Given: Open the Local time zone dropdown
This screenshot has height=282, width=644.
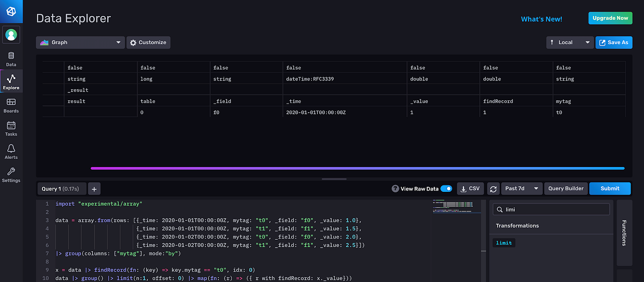Looking at the screenshot, I should 569,42.
